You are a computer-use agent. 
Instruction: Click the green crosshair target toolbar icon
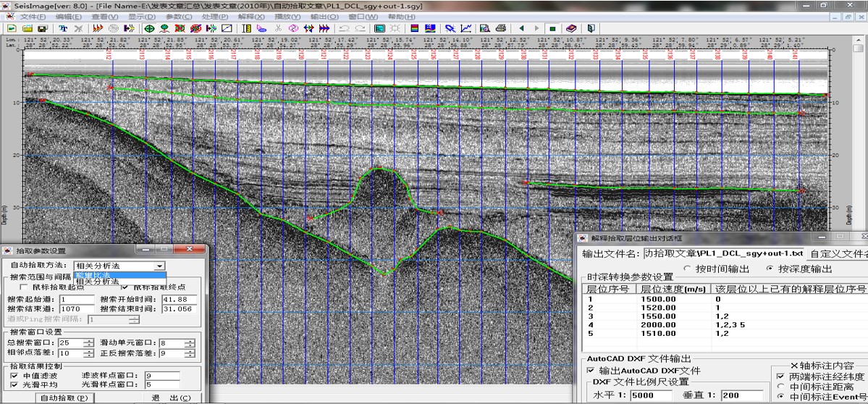[x=150, y=28]
